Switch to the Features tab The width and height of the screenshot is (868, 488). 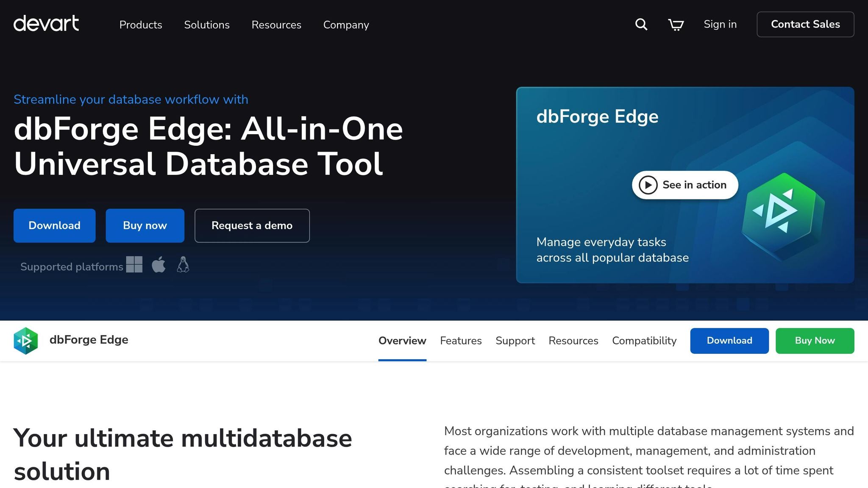point(461,341)
